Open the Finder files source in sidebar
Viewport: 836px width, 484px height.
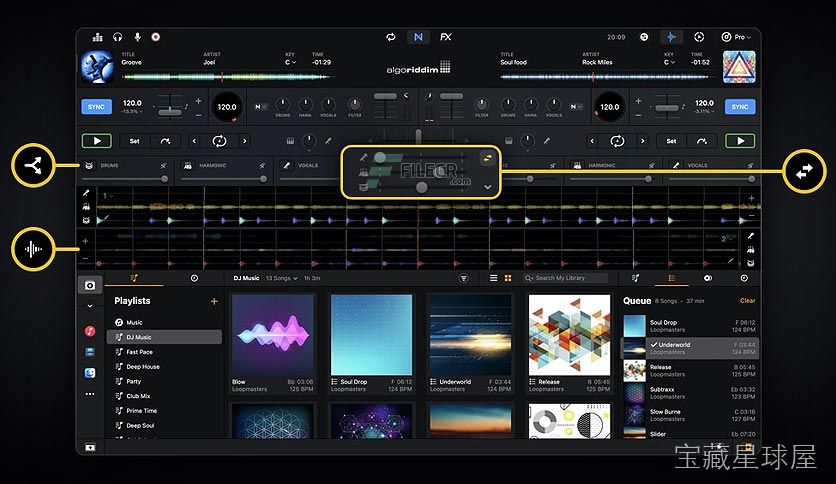(90, 373)
